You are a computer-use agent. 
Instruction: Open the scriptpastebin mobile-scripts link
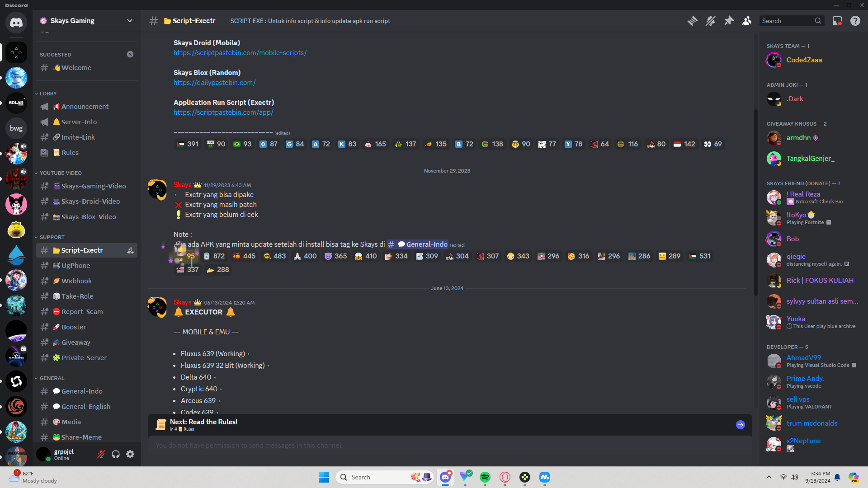[x=240, y=53]
